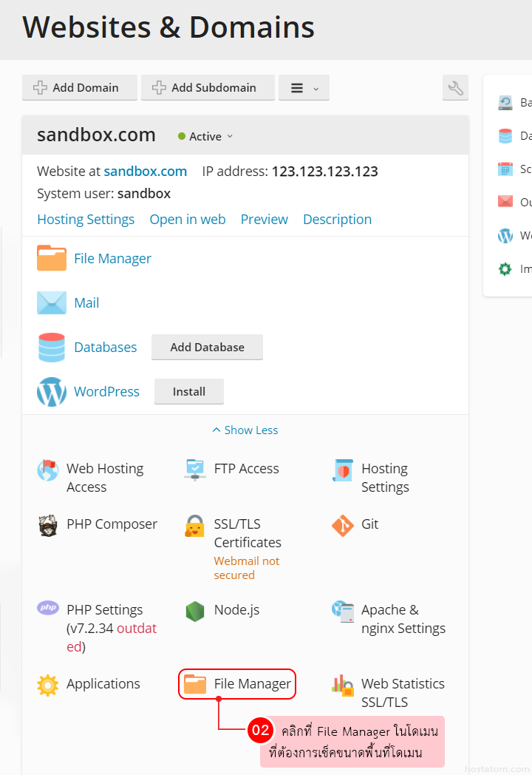Open the FTP Access icon

[x=195, y=470]
